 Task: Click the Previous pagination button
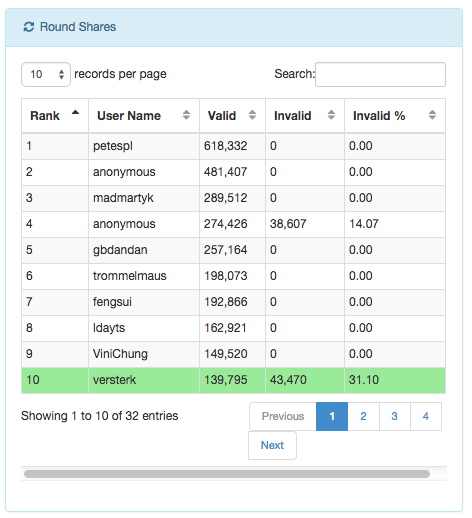[x=283, y=416]
